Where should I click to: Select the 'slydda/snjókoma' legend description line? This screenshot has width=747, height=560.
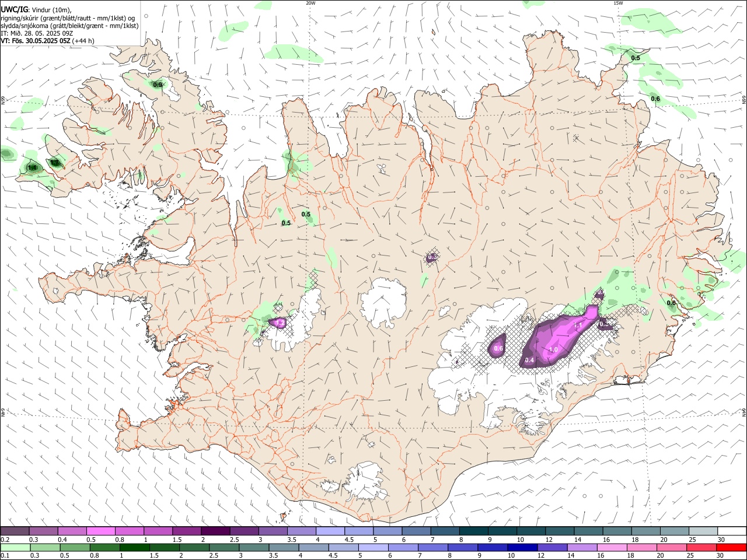(x=69, y=26)
